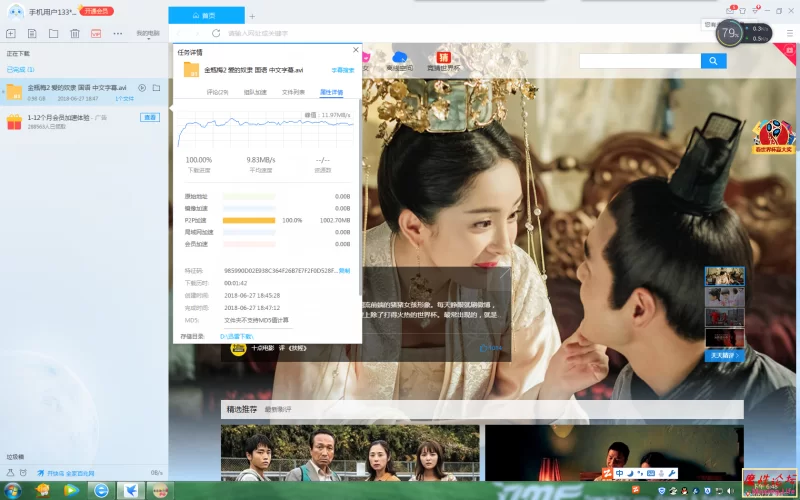The height and width of the screenshot is (500, 800).
Task: Open the three-dots more options menu
Action: point(118,34)
